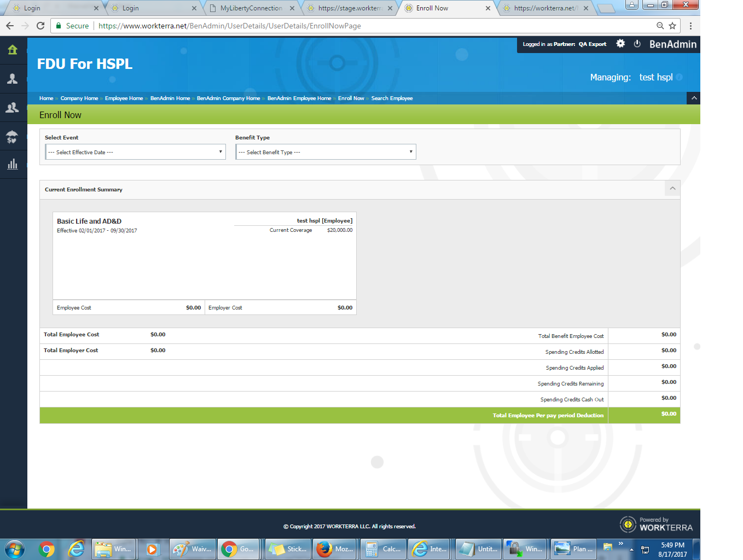Viewport: 743px width, 560px height.
Task: Go to BenAdmin Company Home breadcrumb
Action: click(228, 98)
